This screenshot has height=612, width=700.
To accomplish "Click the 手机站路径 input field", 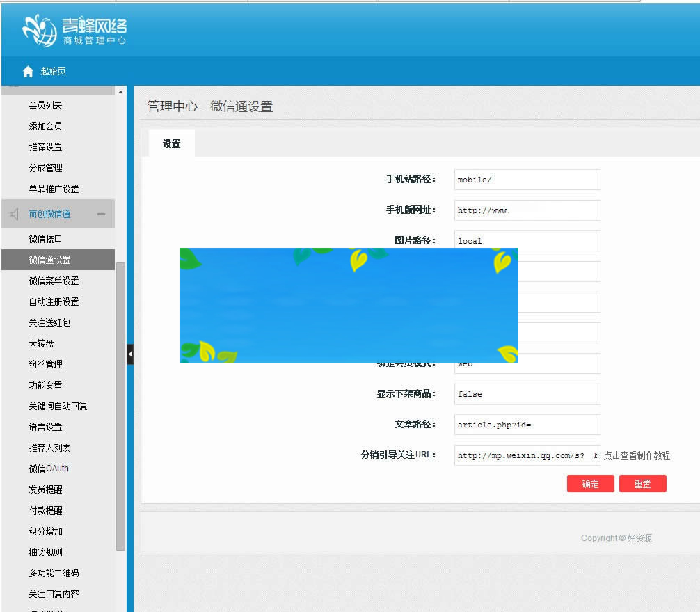I will pos(526,179).
